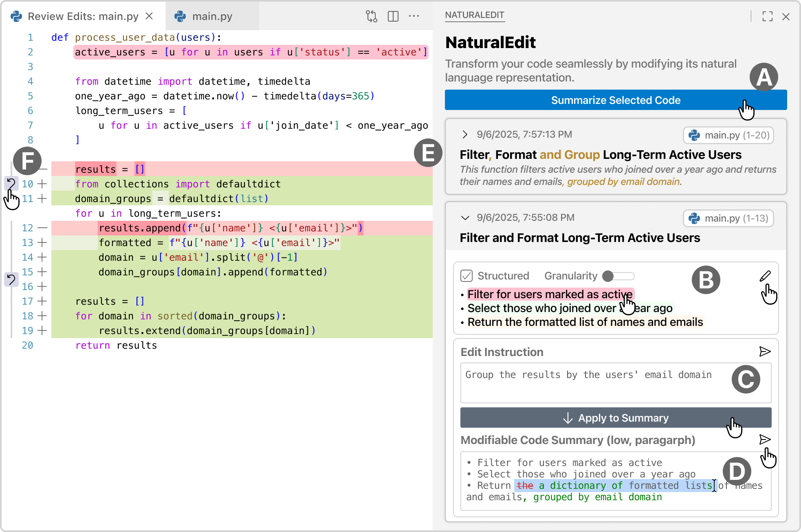
Task: Click Summarize Selected Code button
Action: click(x=615, y=100)
